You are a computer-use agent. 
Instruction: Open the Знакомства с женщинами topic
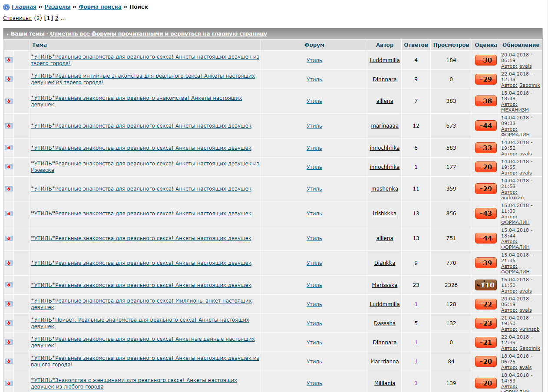134,383
